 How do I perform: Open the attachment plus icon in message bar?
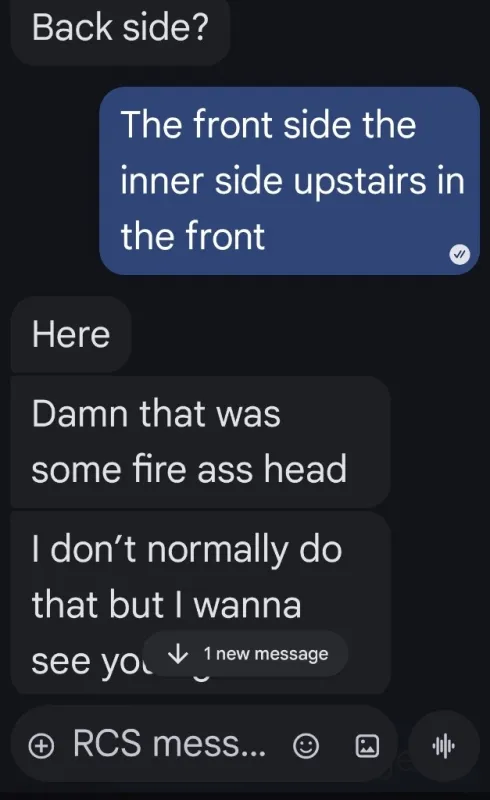pyautogui.click(x=41, y=746)
